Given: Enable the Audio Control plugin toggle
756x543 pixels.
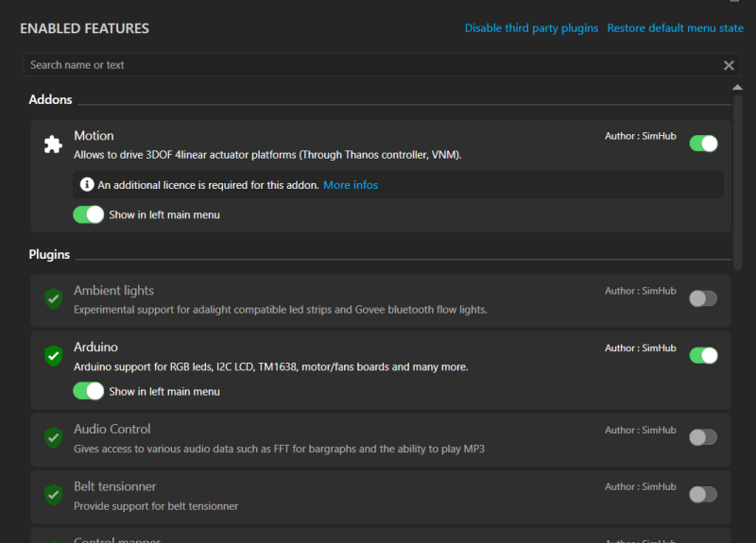Looking at the screenshot, I should 703,437.
